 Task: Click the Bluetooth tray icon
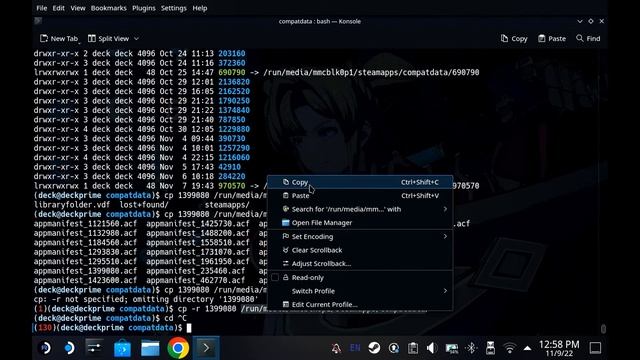click(x=471, y=348)
